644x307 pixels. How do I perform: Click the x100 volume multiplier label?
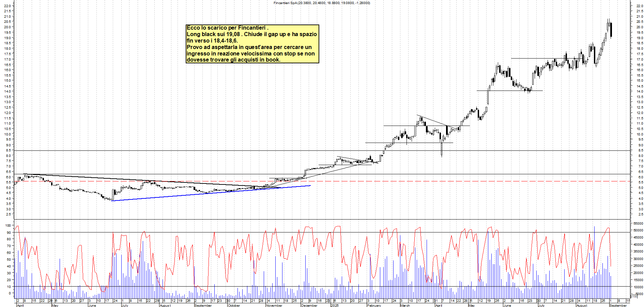634,296
